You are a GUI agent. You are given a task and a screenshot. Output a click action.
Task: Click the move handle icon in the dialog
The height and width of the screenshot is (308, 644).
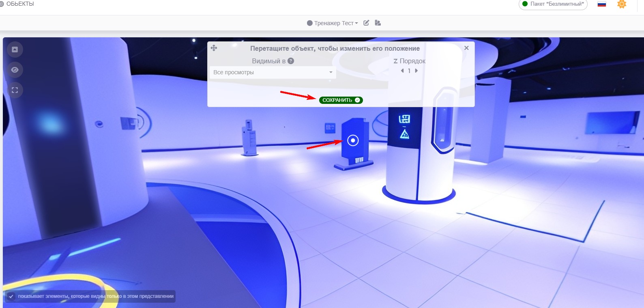214,48
